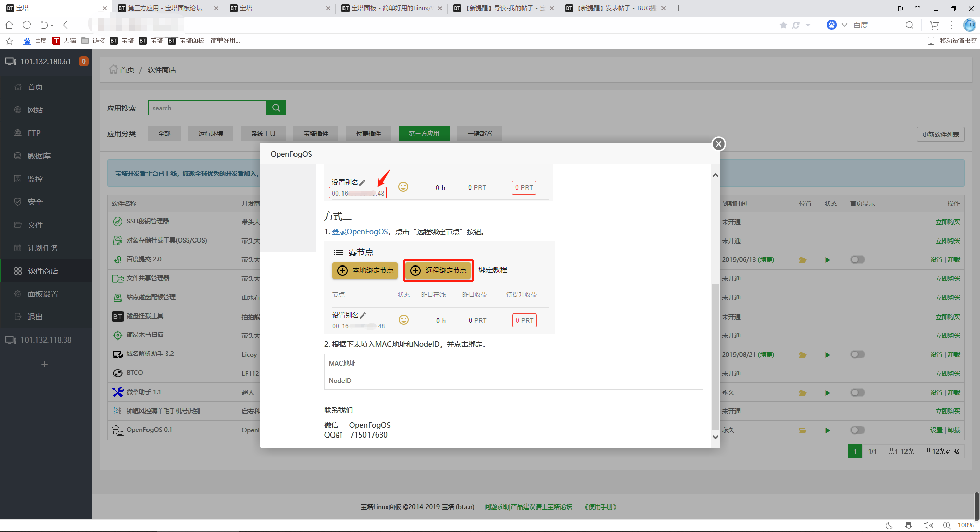Click 更新软件列表 button
The height and width of the screenshot is (532, 980).
pyautogui.click(x=941, y=135)
